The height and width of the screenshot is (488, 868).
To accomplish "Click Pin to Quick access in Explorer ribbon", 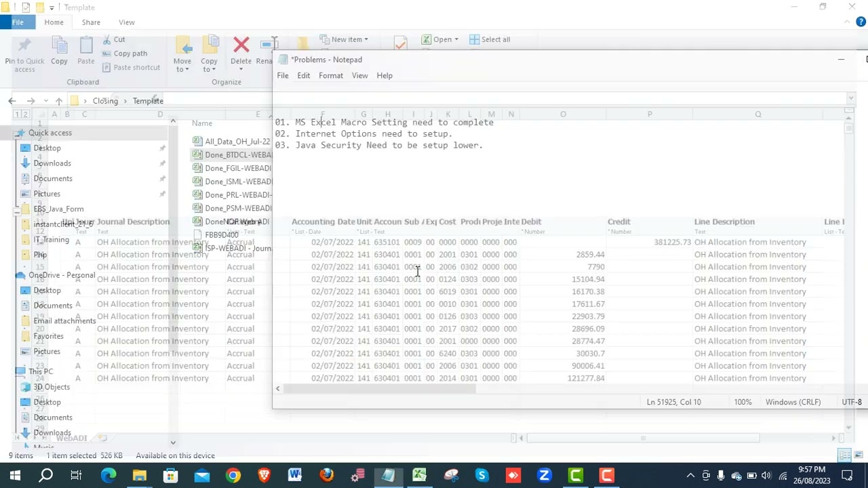I will 24,54.
